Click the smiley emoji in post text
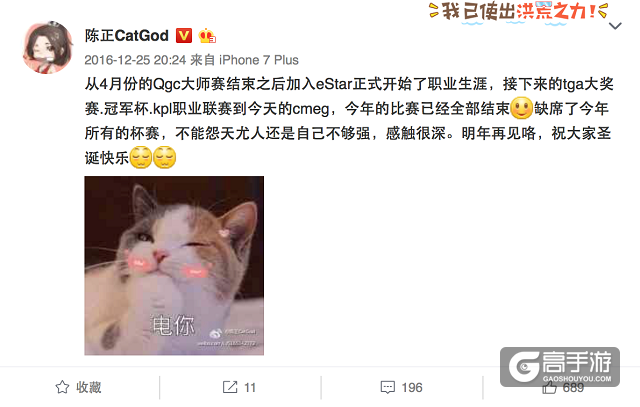Screen dimensions: 640x407 click(522, 108)
